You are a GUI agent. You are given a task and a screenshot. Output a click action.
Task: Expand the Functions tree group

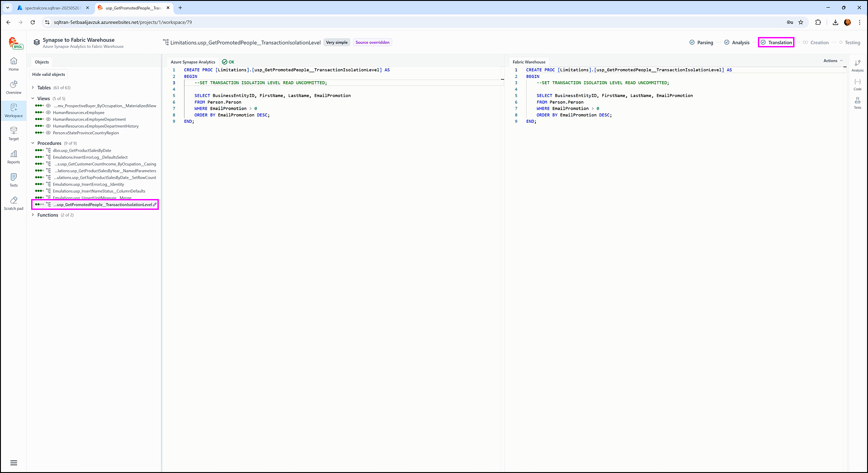coord(33,215)
